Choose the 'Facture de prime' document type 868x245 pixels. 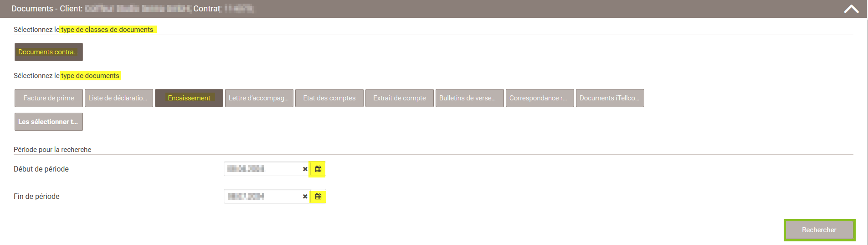point(49,98)
